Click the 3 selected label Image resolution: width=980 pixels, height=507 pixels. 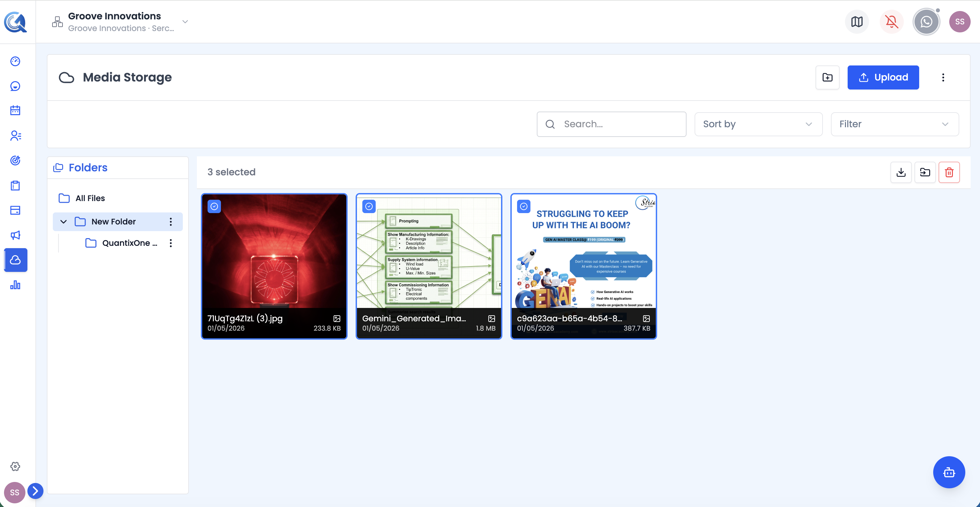(x=231, y=172)
